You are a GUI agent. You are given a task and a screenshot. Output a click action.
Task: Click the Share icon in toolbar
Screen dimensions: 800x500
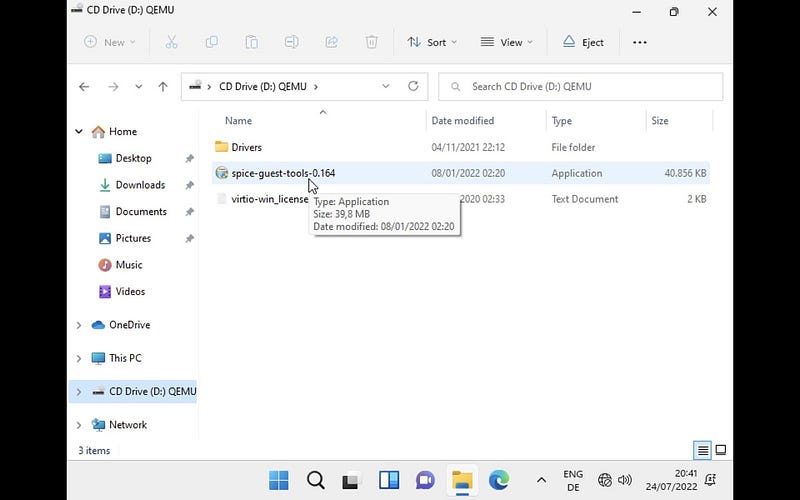(332, 42)
